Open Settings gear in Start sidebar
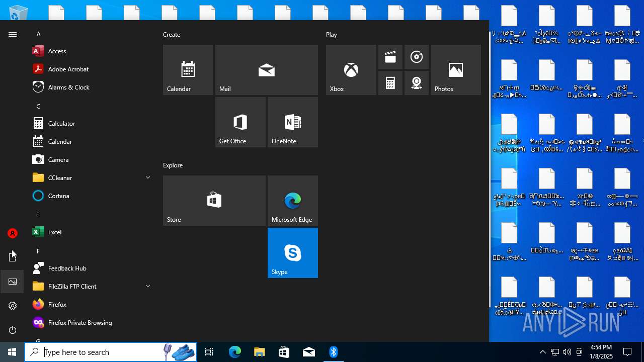The image size is (644, 362). [x=13, y=306]
